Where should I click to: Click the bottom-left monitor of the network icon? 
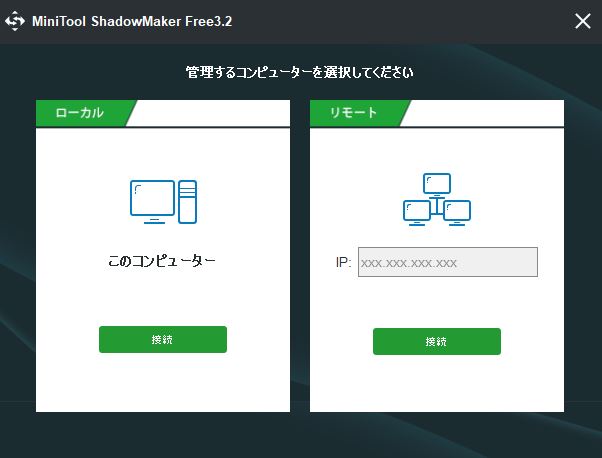point(417,213)
